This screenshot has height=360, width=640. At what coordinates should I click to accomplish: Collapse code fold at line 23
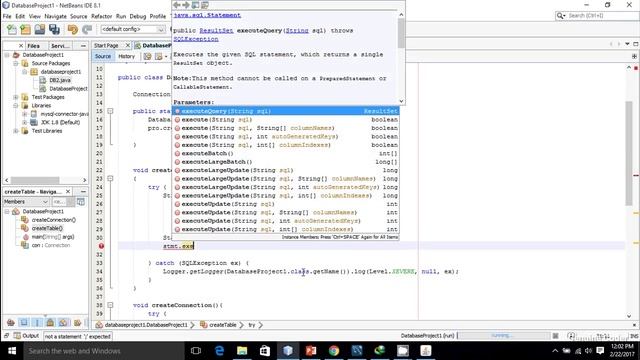coord(110,178)
